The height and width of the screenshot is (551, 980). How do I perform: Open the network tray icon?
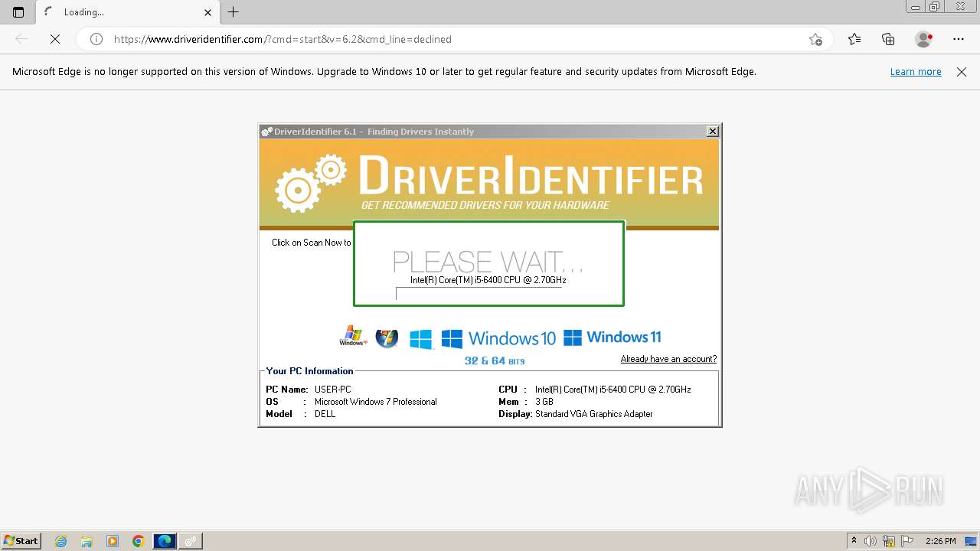pyautogui.click(x=889, y=541)
